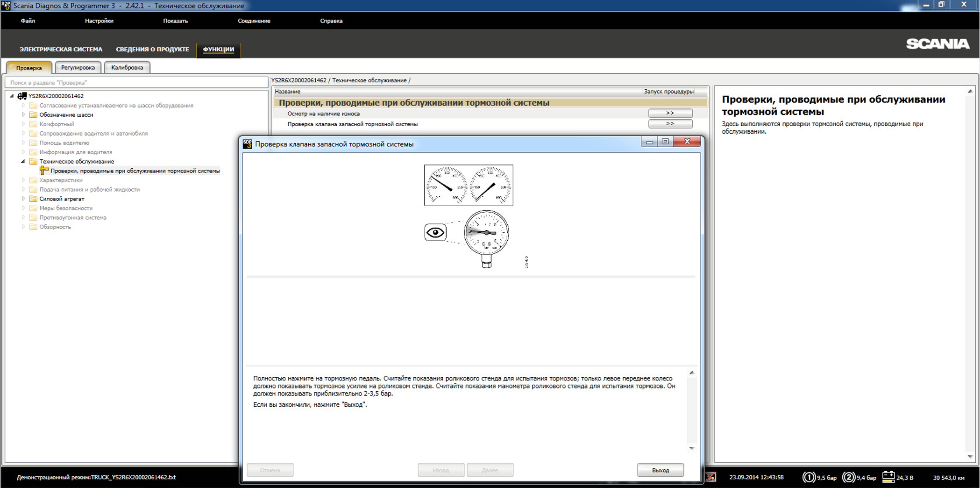The width and height of the screenshot is (980, 488).
Task: Open the Настройки menu
Action: (x=99, y=21)
